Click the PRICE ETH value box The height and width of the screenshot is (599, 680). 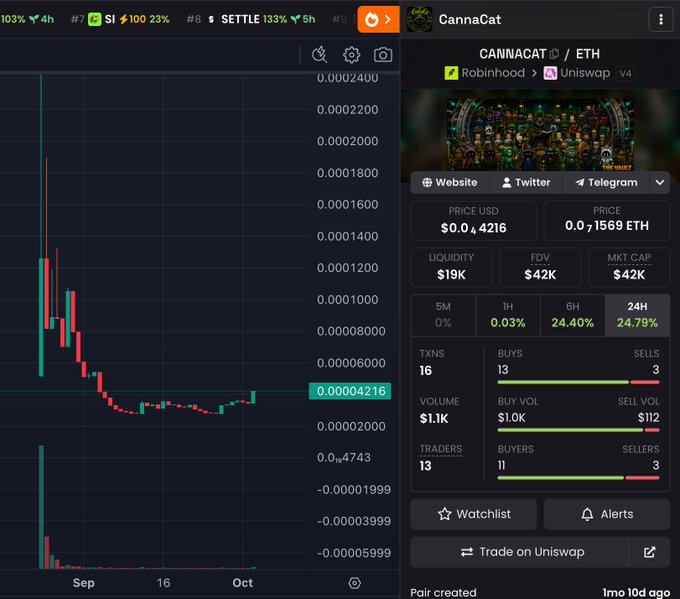coord(607,220)
